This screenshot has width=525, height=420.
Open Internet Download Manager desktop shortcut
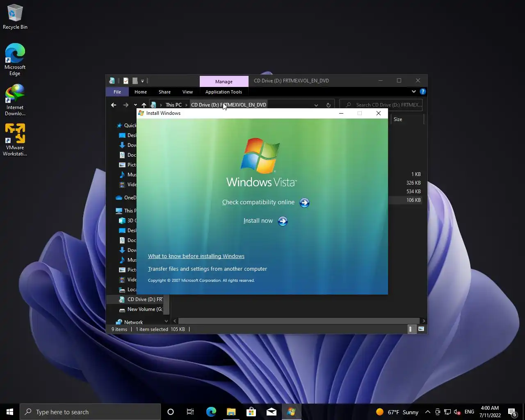(15, 100)
